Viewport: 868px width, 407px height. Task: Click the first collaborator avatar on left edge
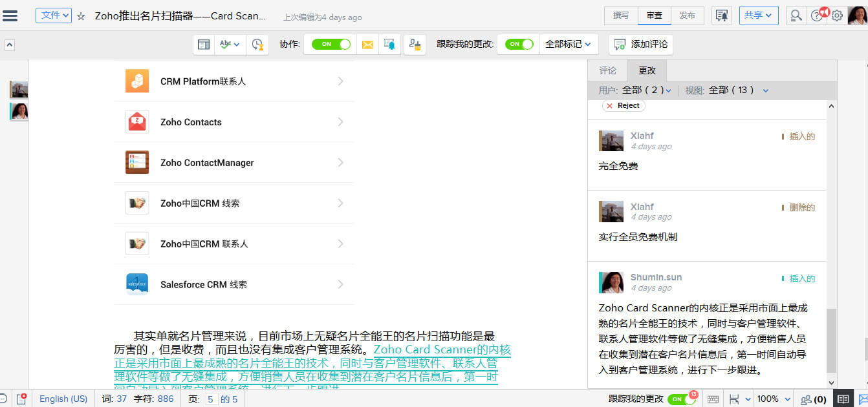19,90
